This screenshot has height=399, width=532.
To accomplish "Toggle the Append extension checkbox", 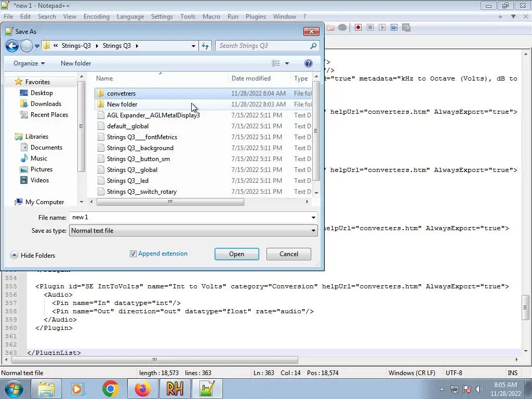I will [133, 254].
